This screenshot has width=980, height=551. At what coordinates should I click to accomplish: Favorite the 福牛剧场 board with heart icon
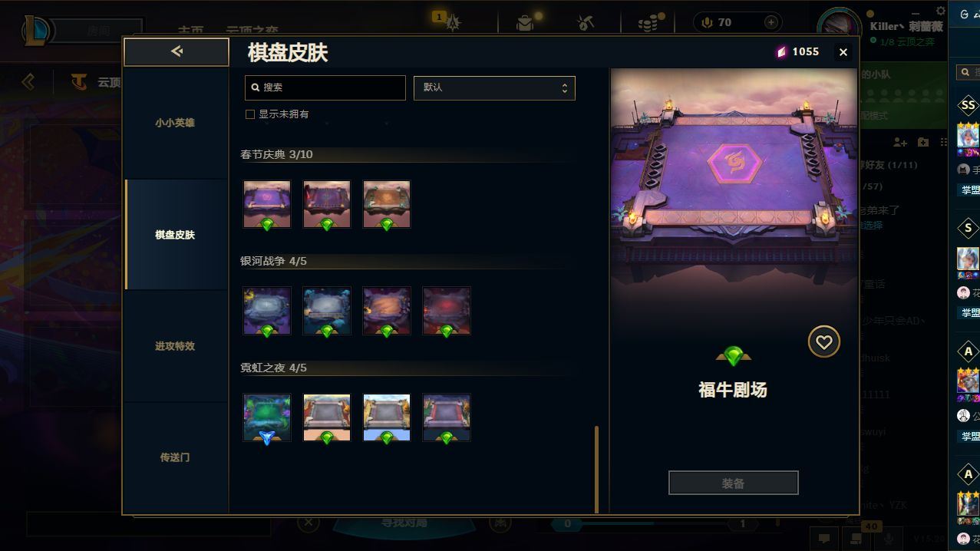coord(823,342)
